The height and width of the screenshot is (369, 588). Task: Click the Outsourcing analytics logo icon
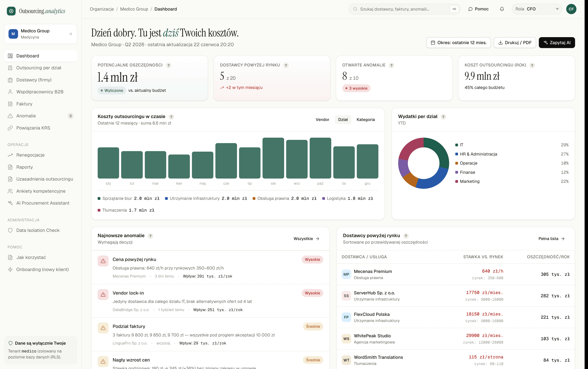pos(11,11)
